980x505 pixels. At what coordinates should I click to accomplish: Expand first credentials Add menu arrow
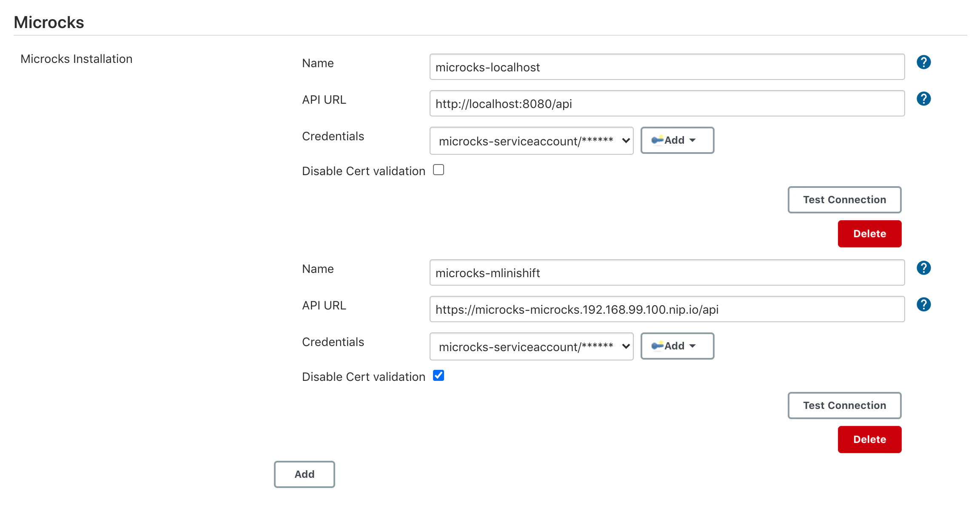point(692,140)
